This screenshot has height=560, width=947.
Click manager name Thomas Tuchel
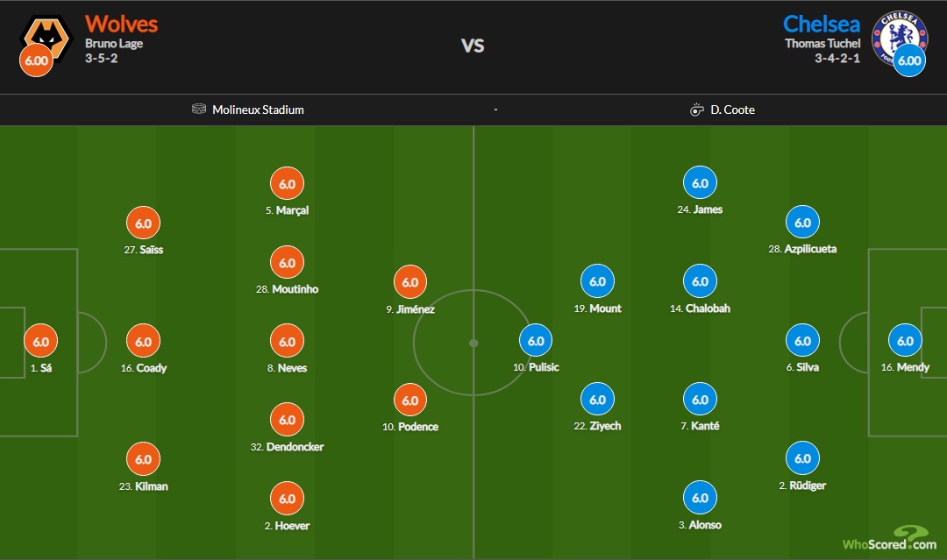pyautogui.click(x=822, y=41)
